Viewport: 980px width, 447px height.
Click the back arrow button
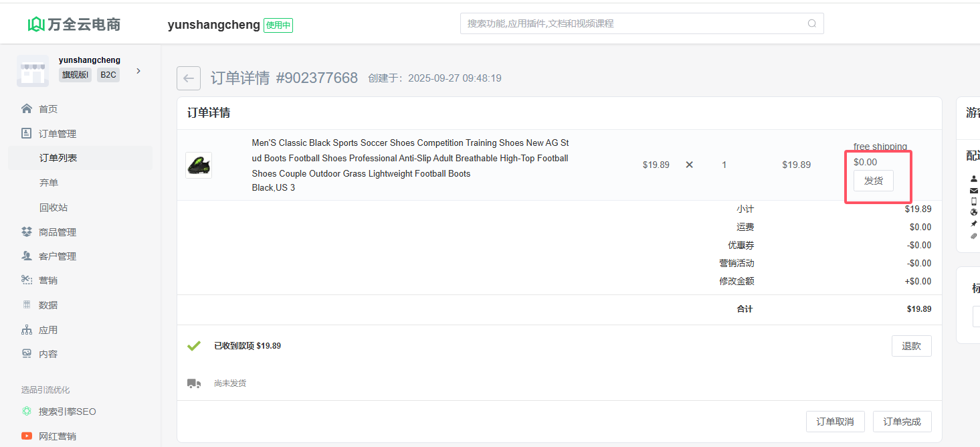click(189, 78)
